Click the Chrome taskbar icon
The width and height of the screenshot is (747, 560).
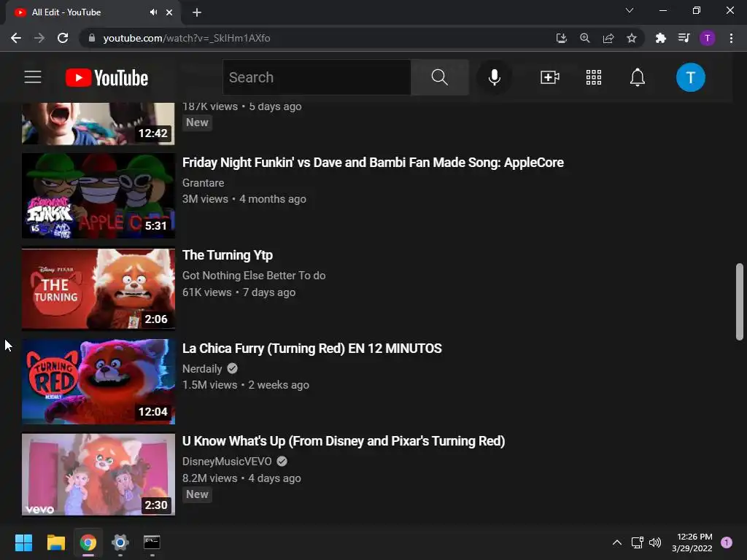[88, 542]
